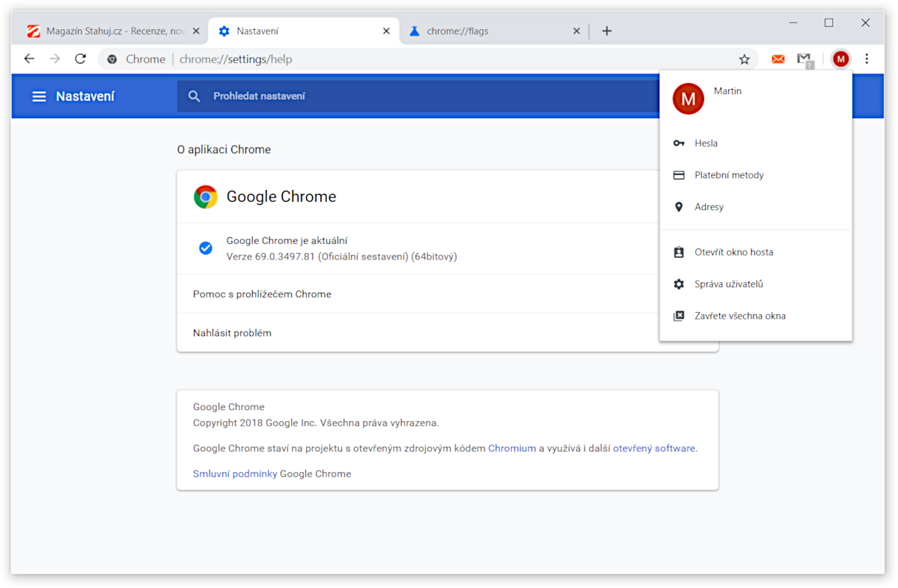
Task: Close the chrome://flags tab
Action: point(576,31)
